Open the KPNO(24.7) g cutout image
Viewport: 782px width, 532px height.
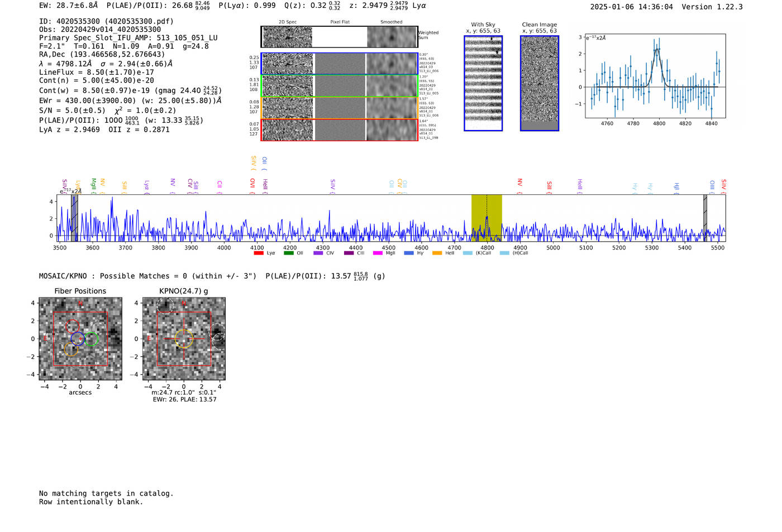pos(184,339)
